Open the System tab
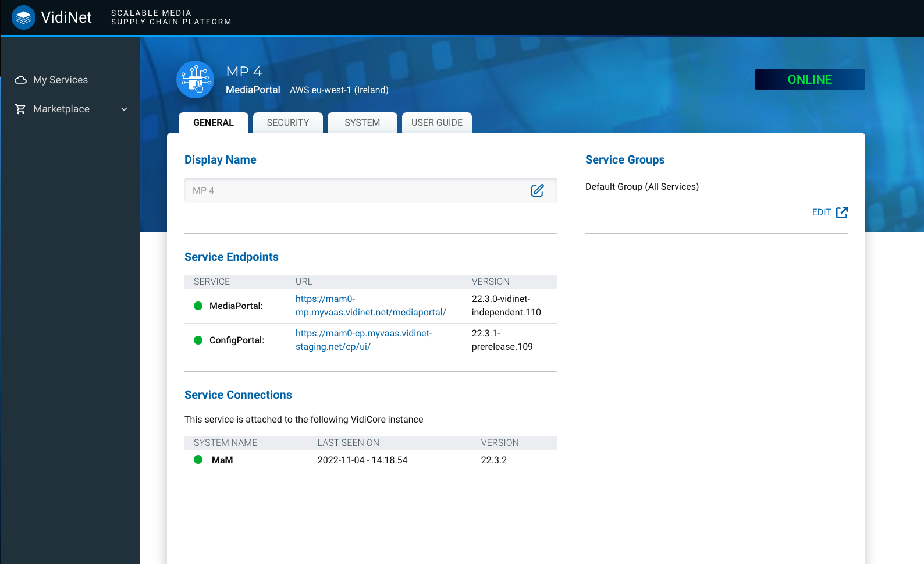The height and width of the screenshot is (564, 924). click(362, 123)
